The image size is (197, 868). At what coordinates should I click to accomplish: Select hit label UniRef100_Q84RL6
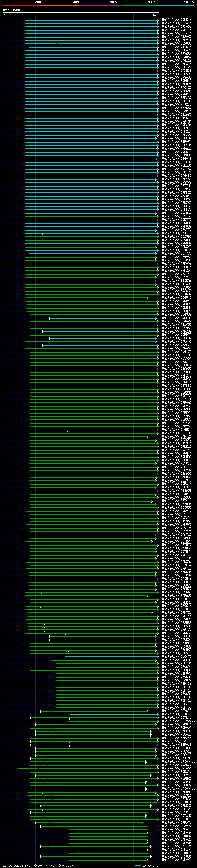[x=177, y=494]
